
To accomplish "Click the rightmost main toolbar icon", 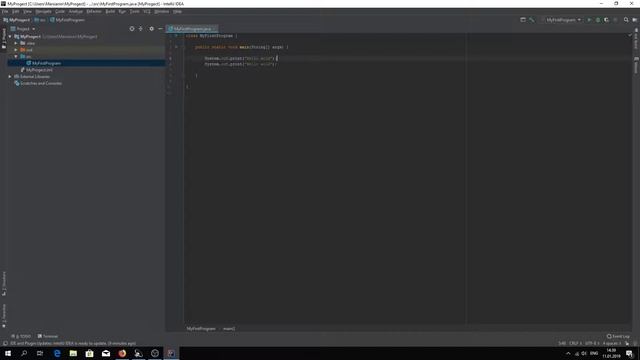I will [x=635, y=20].
